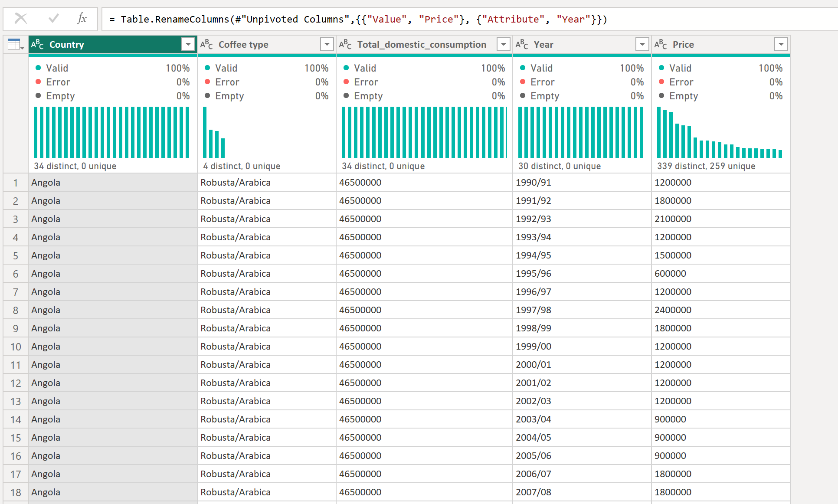Image resolution: width=838 pixels, height=504 pixels.
Task: Click cell with Year 1995/96
Action: pyautogui.click(x=581, y=274)
